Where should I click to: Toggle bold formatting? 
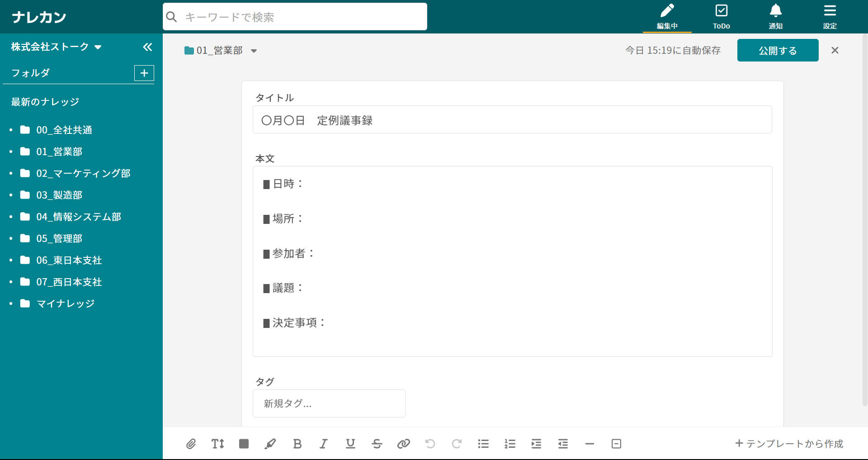pyautogui.click(x=297, y=444)
